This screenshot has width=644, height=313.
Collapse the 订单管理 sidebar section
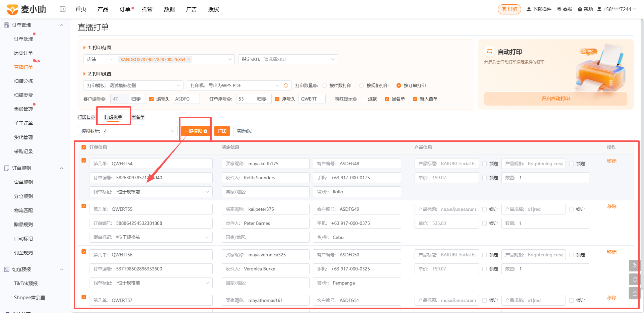[61, 25]
